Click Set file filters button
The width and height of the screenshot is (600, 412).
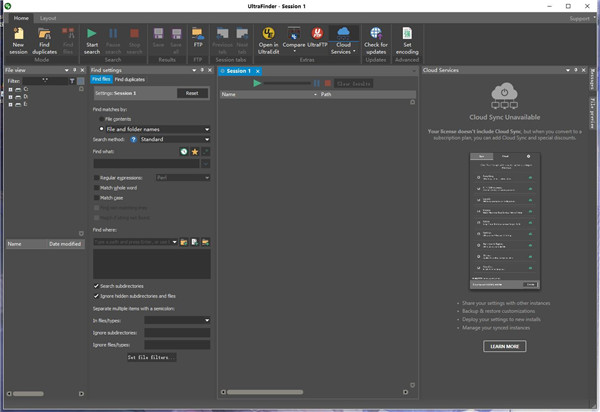152,357
